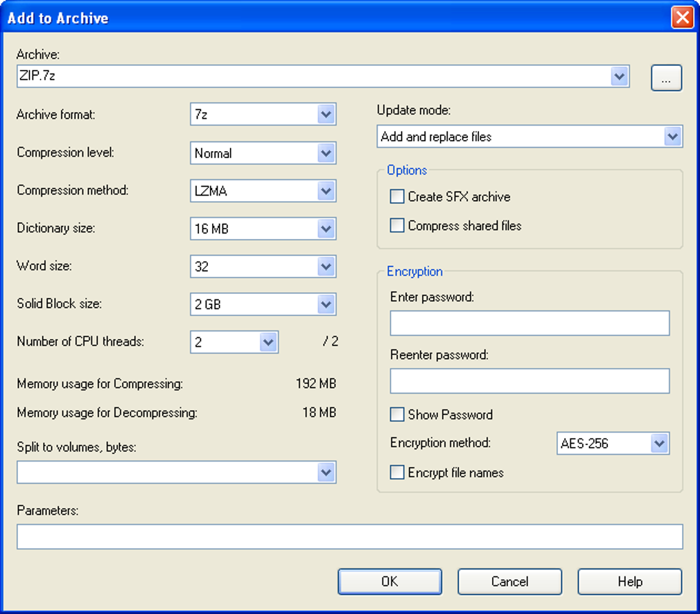Open the Archive format dropdown
The width and height of the screenshot is (700, 614).
(x=326, y=115)
